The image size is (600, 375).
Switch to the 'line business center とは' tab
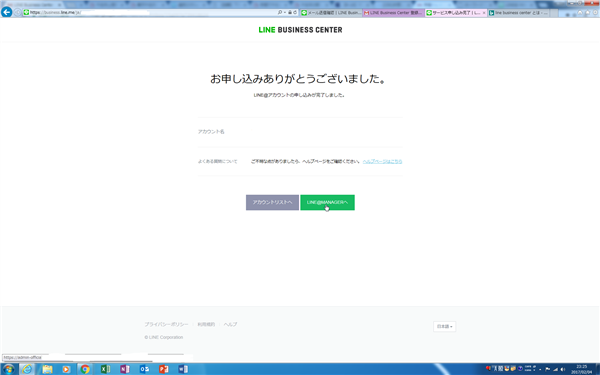click(519, 13)
